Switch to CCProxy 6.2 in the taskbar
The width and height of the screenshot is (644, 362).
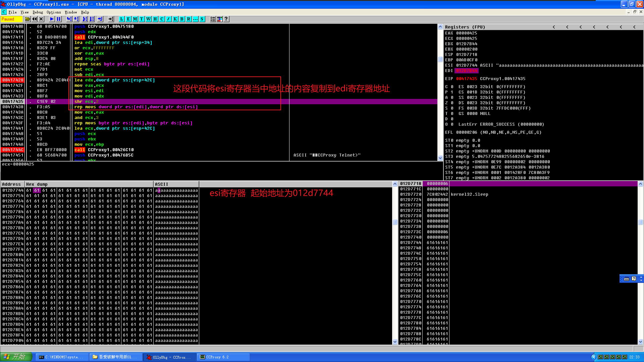coord(223,357)
